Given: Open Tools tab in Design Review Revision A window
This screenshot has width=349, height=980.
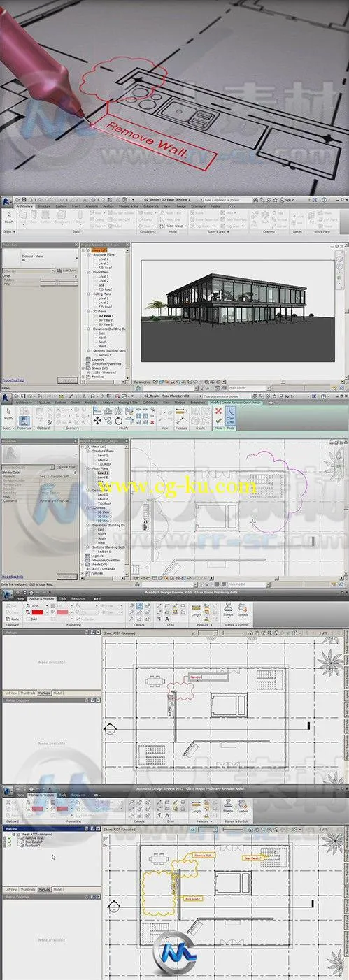Looking at the screenshot, I should click(63, 795).
